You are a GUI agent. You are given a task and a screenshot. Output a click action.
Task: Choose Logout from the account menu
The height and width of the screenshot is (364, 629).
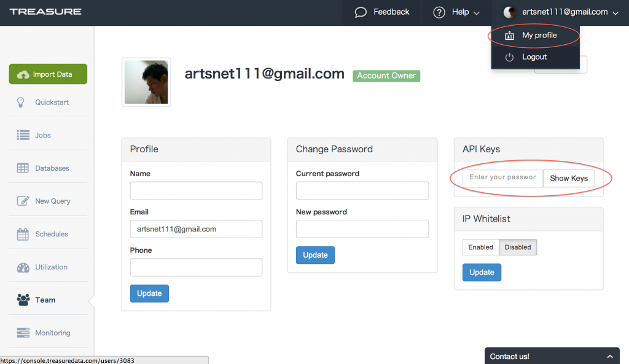[x=534, y=57]
